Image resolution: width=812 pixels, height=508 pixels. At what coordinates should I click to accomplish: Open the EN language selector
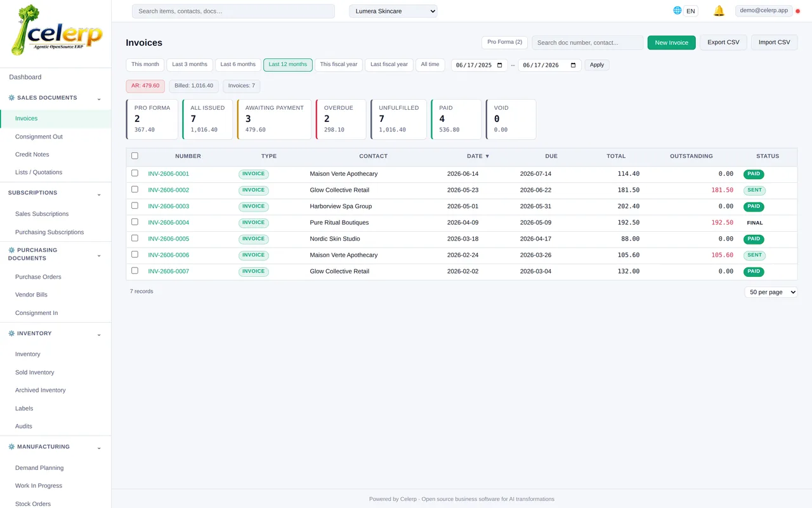coord(691,11)
